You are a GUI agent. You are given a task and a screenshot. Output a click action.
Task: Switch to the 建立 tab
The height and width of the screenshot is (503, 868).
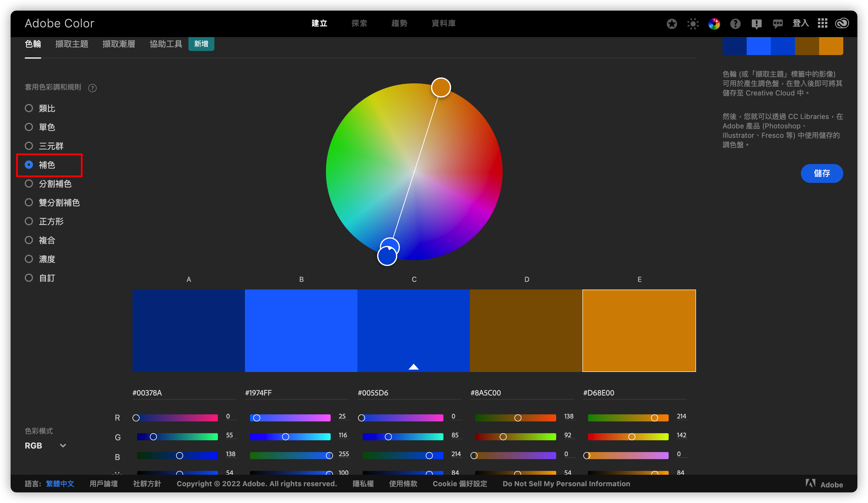pyautogui.click(x=319, y=23)
